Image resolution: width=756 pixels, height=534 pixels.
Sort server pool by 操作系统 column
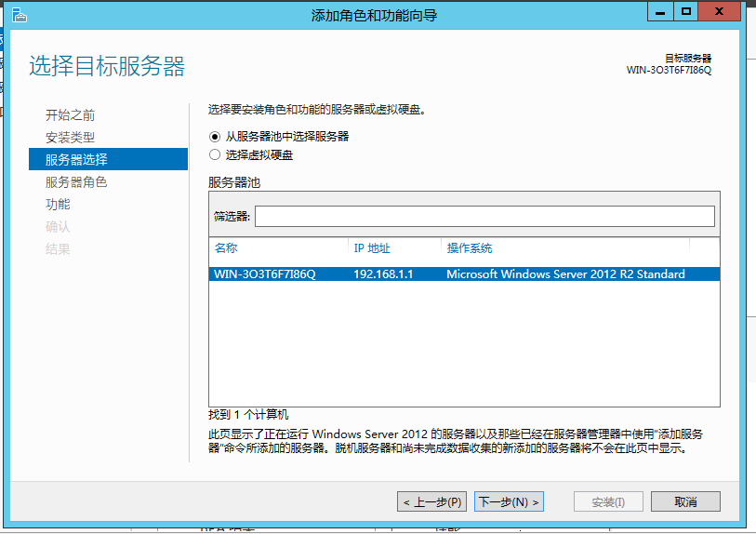click(469, 248)
